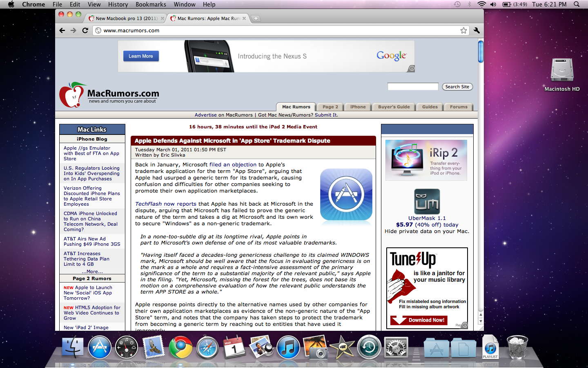Open the File menu
This screenshot has height=368, width=588.
click(57, 4)
